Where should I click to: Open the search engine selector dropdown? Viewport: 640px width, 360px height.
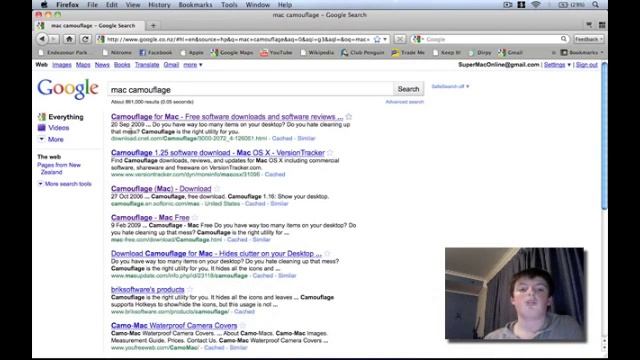tap(418, 39)
